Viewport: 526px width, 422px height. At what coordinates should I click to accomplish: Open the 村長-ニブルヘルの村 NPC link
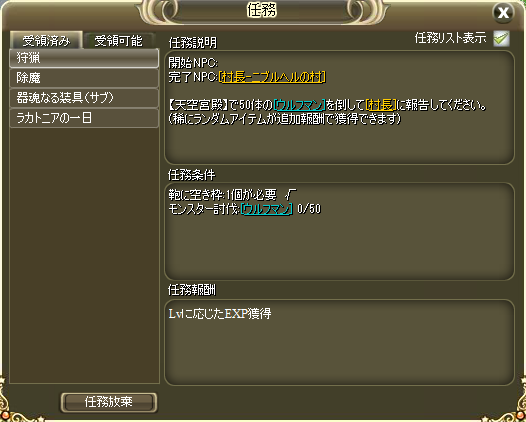pyautogui.click(x=272, y=77)
